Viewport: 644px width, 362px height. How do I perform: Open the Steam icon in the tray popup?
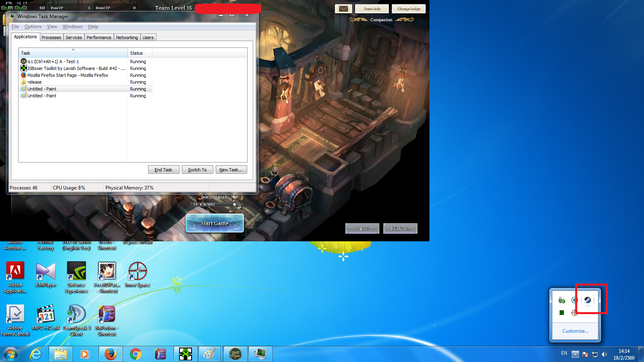(588, 300)
